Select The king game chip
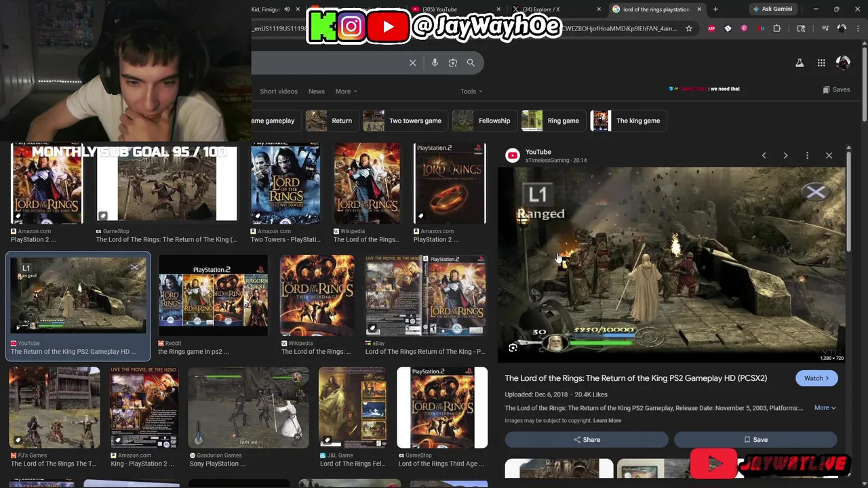This screenshot has height=488, width=868. [x=629, y=121]
